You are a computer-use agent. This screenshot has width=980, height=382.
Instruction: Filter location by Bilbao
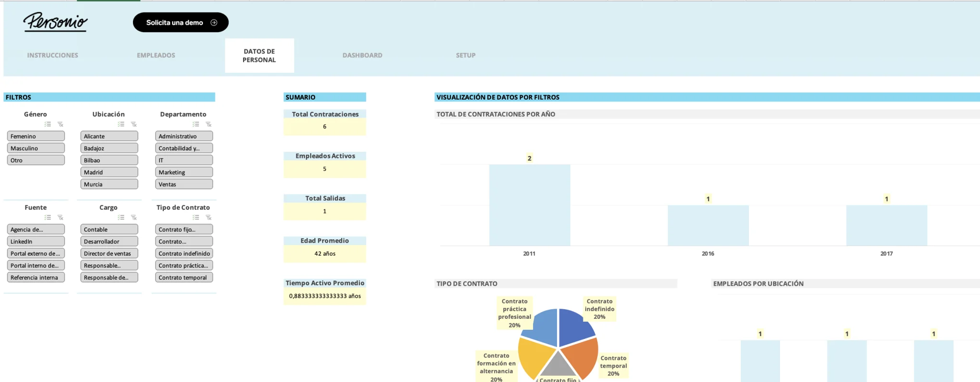(x=109, y=160)
